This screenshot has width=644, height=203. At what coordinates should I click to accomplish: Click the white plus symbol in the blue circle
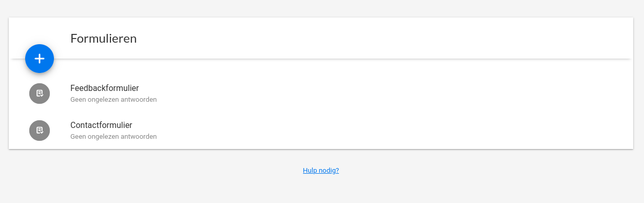40,59
